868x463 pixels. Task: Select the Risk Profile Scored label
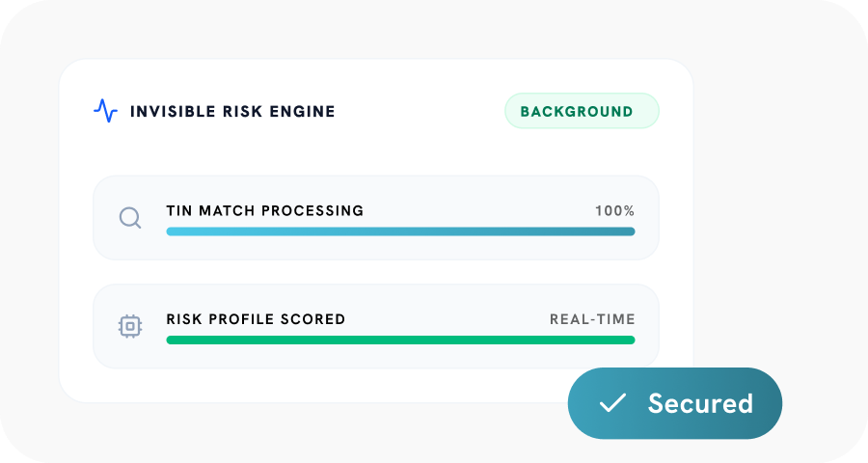pyautogui.click(x=256, y=319)
